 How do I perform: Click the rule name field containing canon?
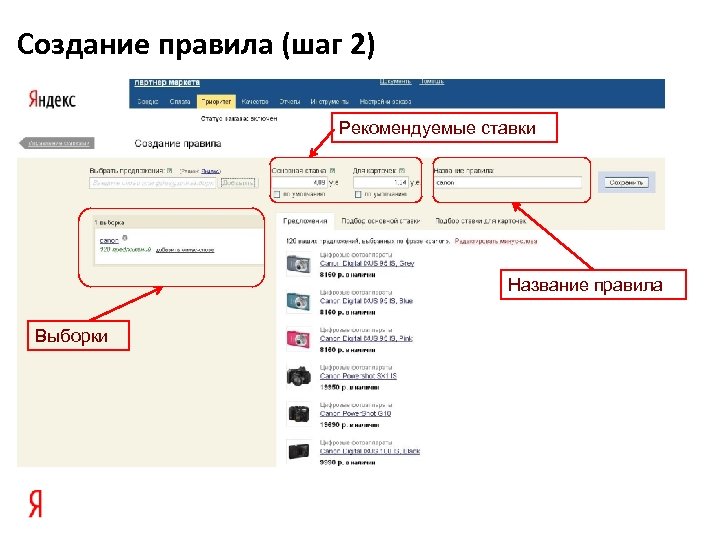pyautogui.click(x=508, y=182)
